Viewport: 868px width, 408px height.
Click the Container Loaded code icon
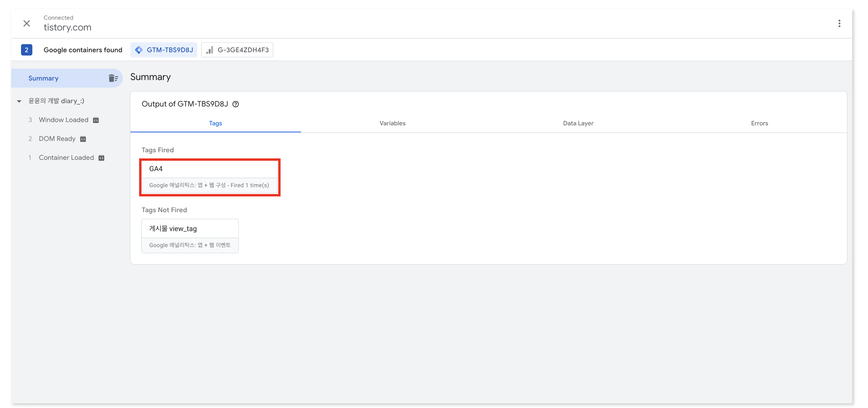[101, 158]
